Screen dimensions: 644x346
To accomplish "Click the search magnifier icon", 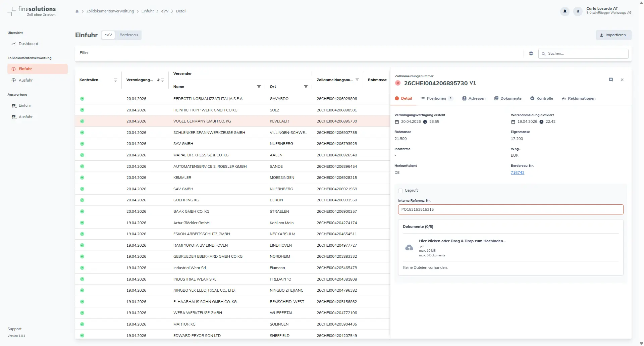I will click(543, 54).
